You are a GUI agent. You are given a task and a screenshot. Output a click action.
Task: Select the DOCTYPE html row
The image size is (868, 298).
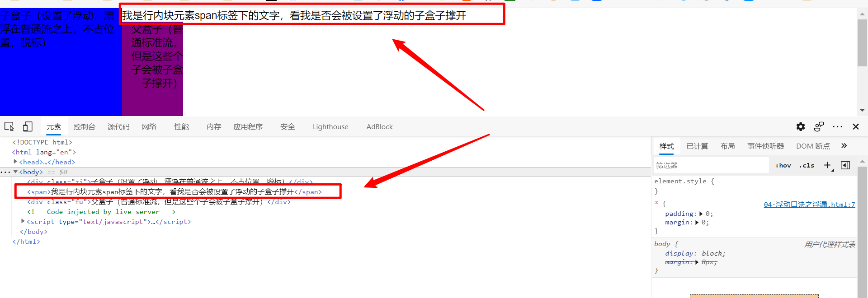tap(42, 142)
